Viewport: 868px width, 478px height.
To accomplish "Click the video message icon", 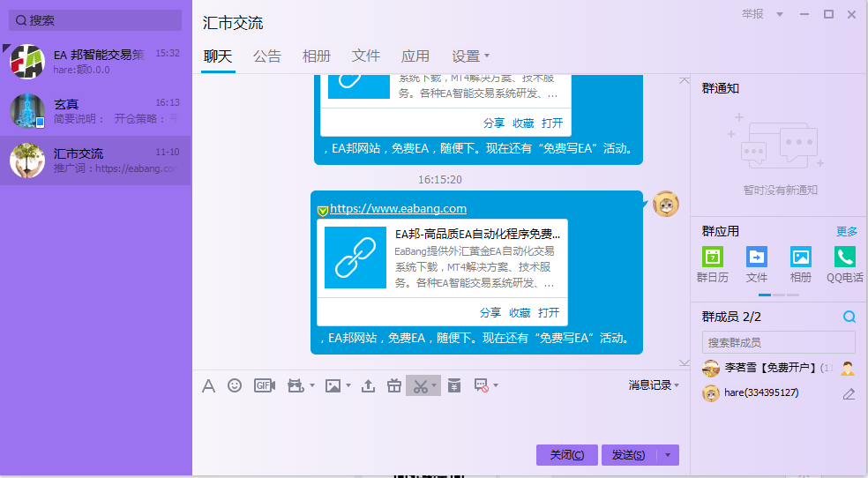I will [296, 385].
